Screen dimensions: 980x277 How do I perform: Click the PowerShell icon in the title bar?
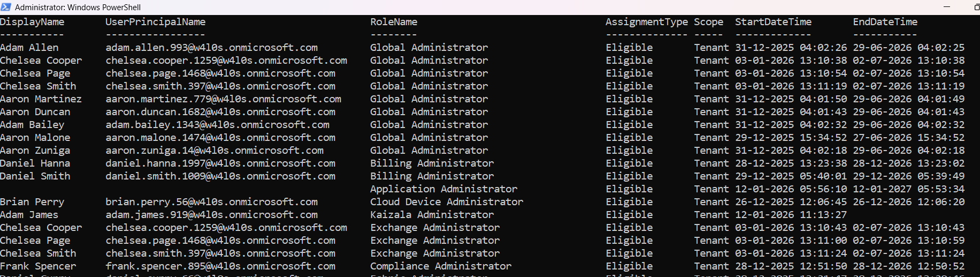(6, 7)
